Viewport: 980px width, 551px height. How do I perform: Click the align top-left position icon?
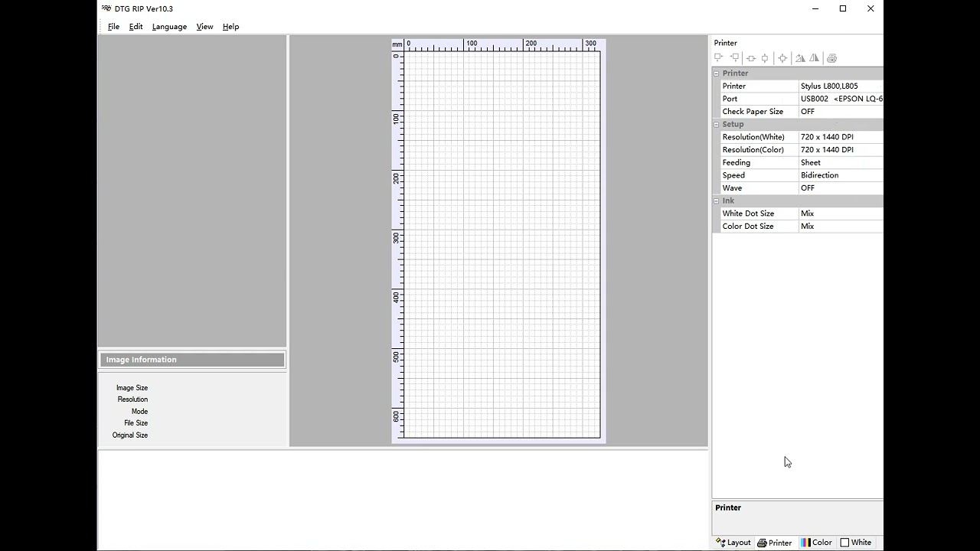(719, 57)
